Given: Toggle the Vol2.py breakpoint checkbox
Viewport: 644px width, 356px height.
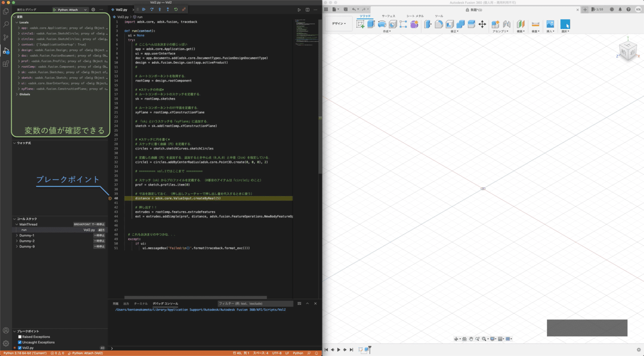Looking at the screenshot, I should [x=20, y=347].
